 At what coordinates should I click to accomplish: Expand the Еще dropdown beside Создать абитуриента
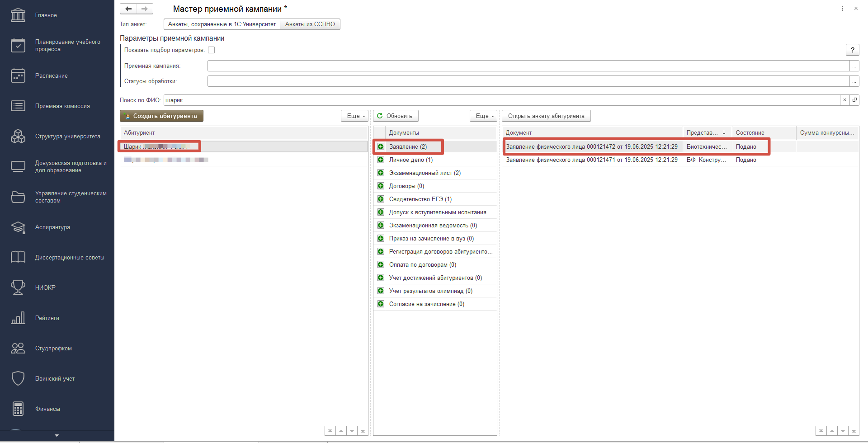pyautogui.click(x=355, y=116)
